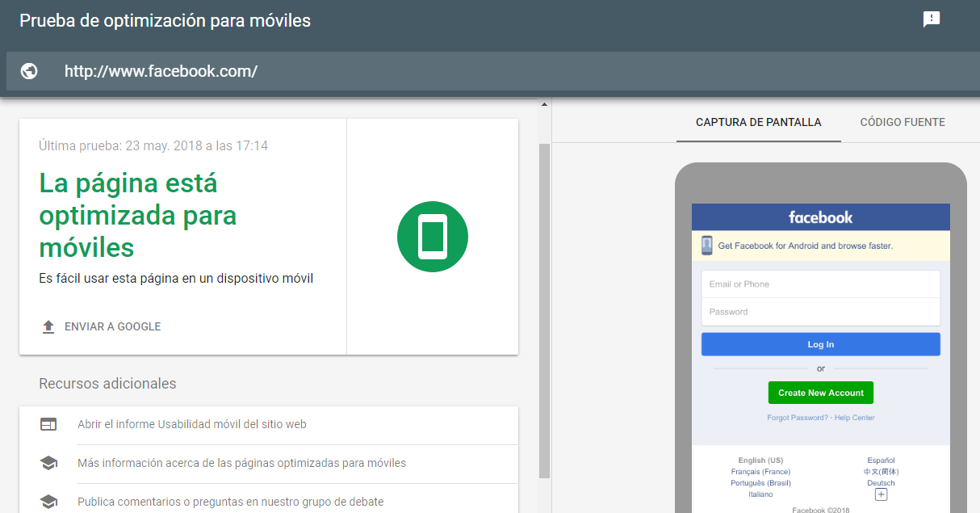Image resolution: width=980 pixels, height=513 pixels.
Task: Click the scrollbar up arrow
Action: point(544,104)
